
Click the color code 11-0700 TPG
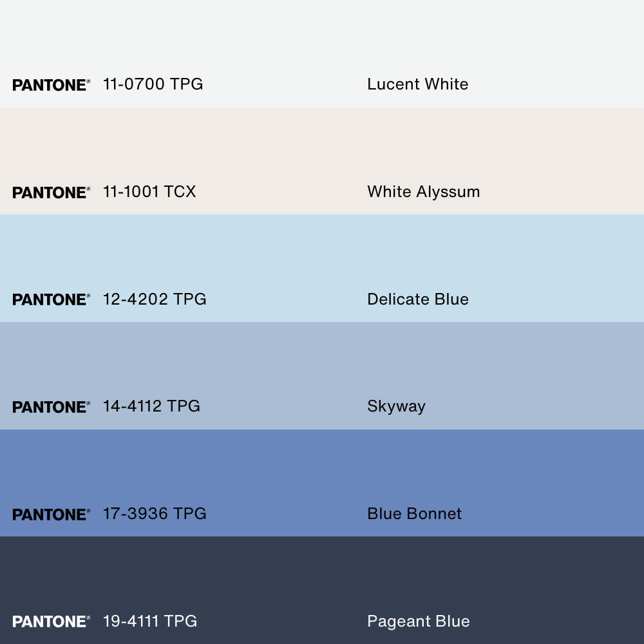(153, 84)
